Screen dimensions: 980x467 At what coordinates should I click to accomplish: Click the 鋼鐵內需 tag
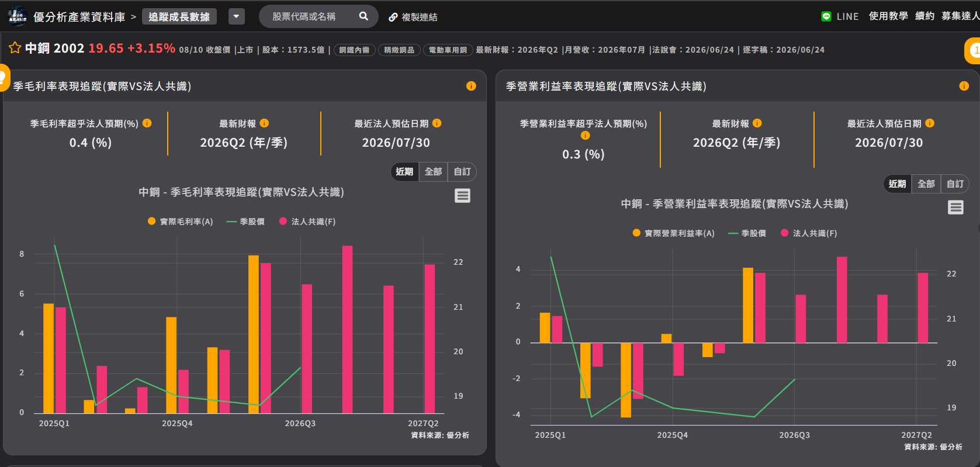click(x=355, y=50)
